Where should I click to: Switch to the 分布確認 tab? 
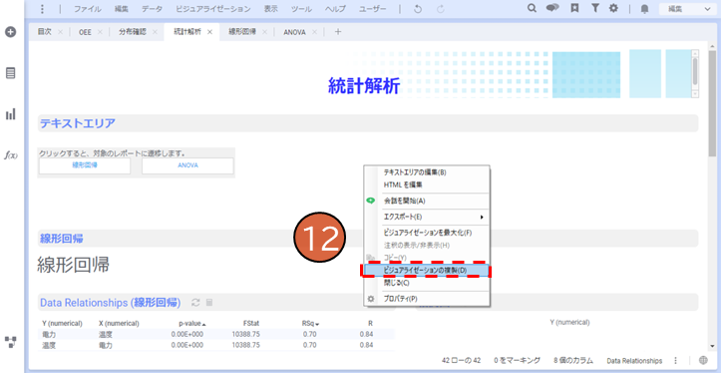[x=132, y=32]
